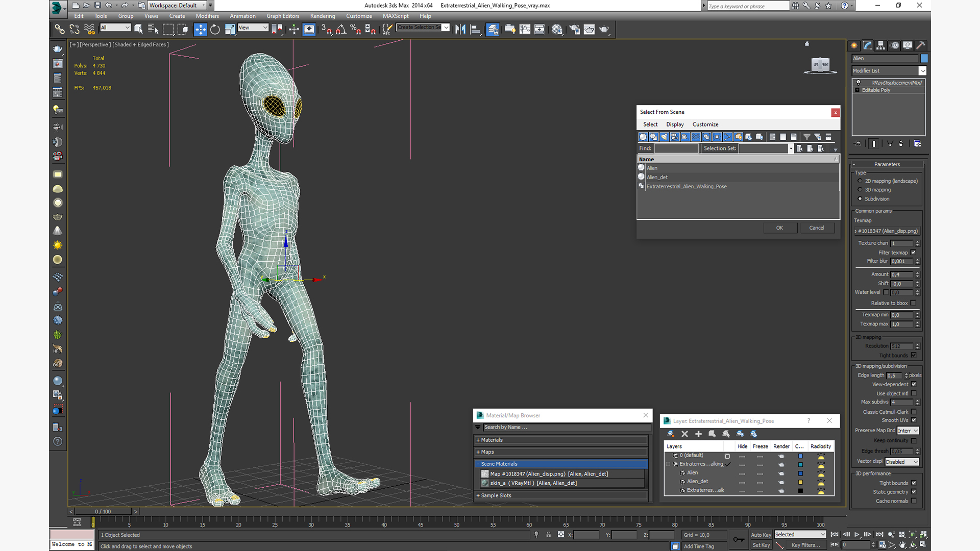The height and width of the screenshot is (551, 980).
Task: Delete highlighted layer with X icon
Action: (x=684, y=434)
